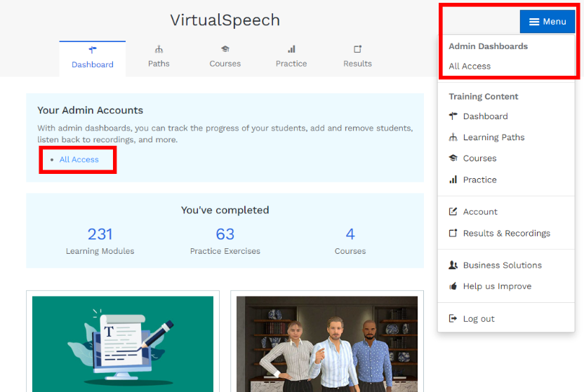The width and height of the screenshot is (584, 392).
Task: Click the thumbs-up icon beside Help us Improve
Action: (453, 286)
